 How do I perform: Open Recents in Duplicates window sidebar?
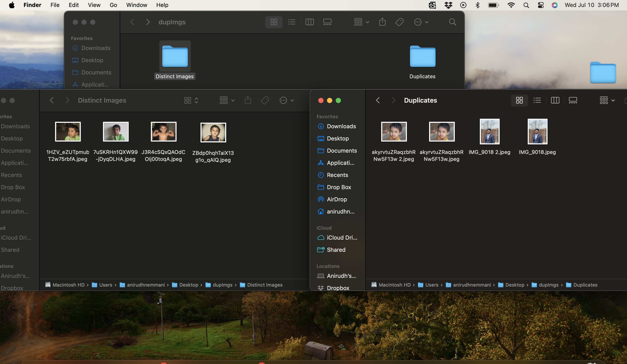tap(333, 175)
